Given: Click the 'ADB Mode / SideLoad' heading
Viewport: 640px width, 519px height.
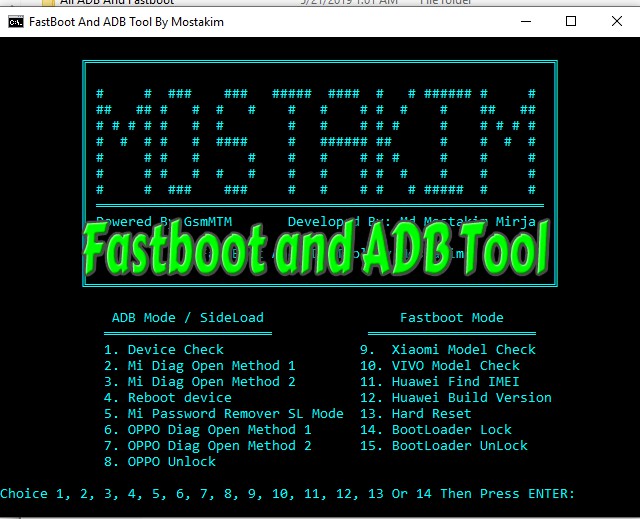Looking at the screenshot, I should 188,318.
